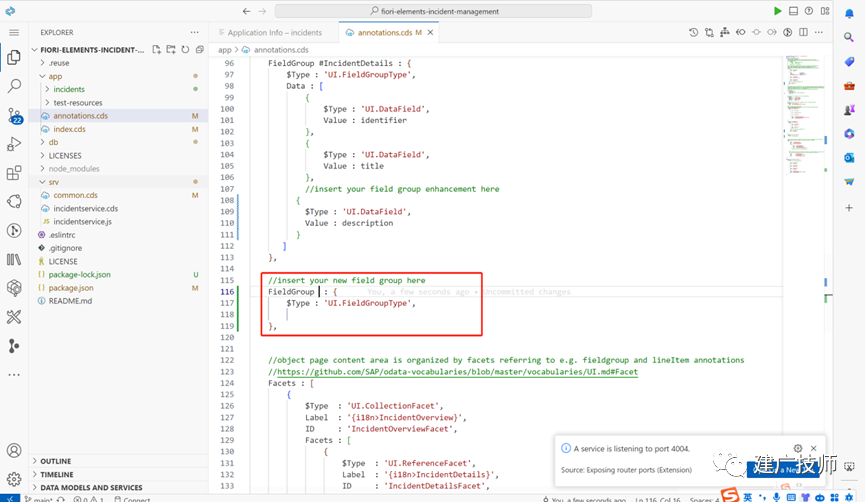Open more editor actions ellipsis

click(x=819, y=33)
